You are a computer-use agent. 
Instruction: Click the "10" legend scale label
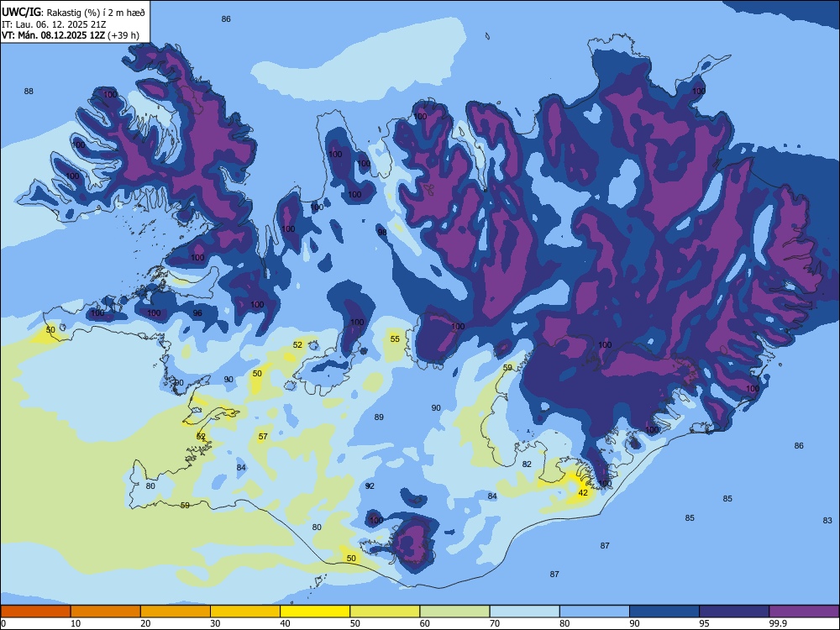(76, 623)
